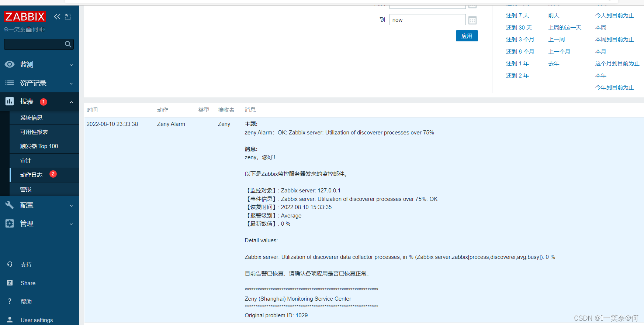This screenshot has width=644, height=325.
Task: Click the 'now' end time input field
Action: pyautogui.click(x=427, y=20)
